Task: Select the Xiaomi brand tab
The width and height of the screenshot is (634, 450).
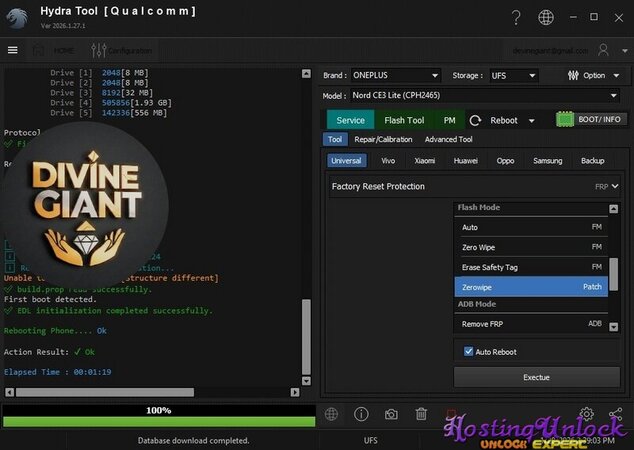Action: point(424,160)
